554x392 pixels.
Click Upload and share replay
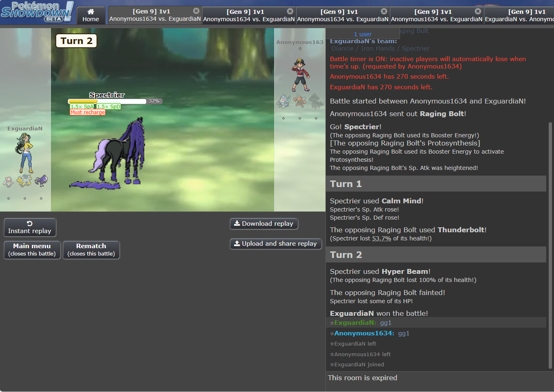(276, 244)
